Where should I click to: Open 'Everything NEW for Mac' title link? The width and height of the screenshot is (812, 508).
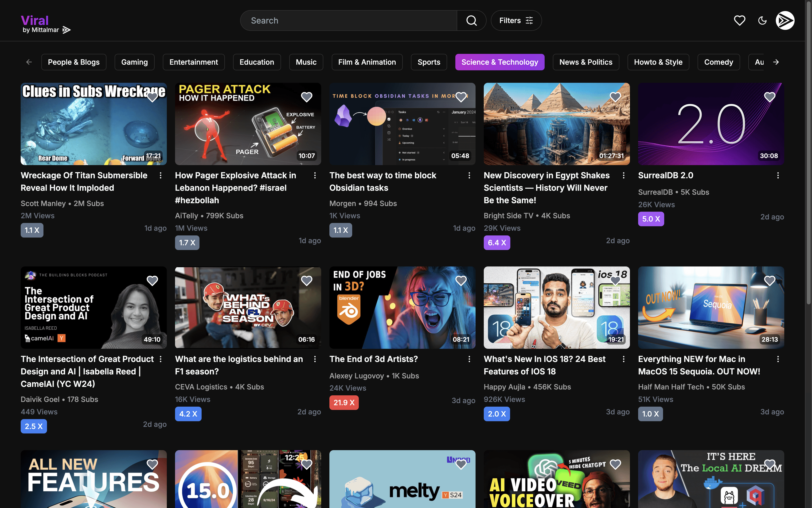699,365
